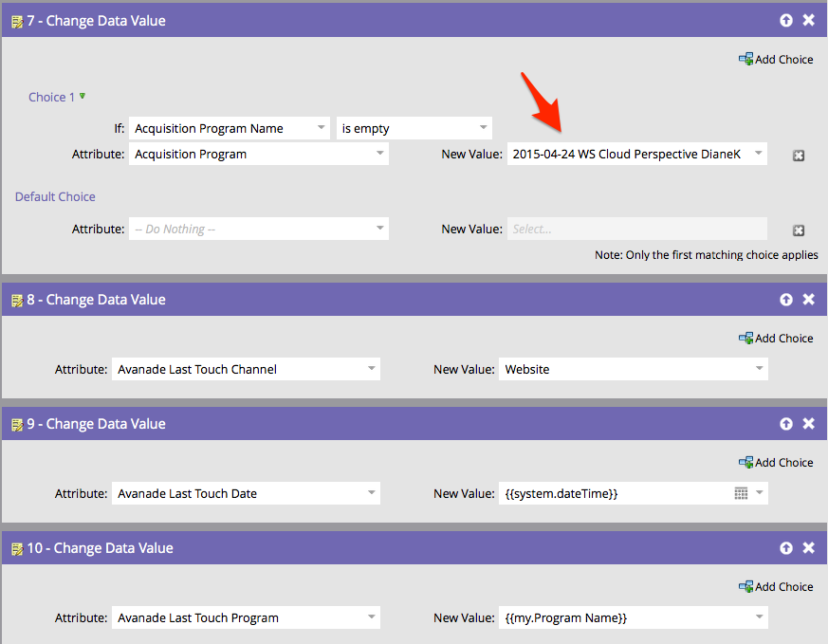Click Add Choice in step 10
828x644 pixels.
776,586
